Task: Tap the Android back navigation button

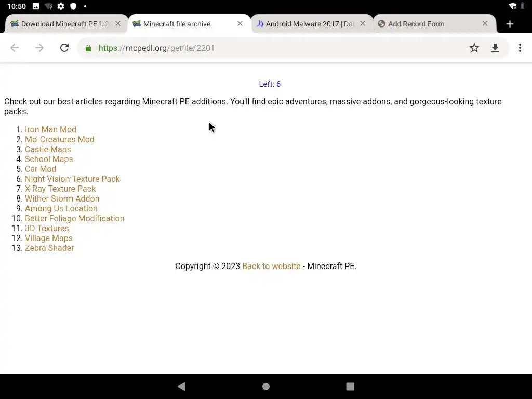Action: click(181, 386)
